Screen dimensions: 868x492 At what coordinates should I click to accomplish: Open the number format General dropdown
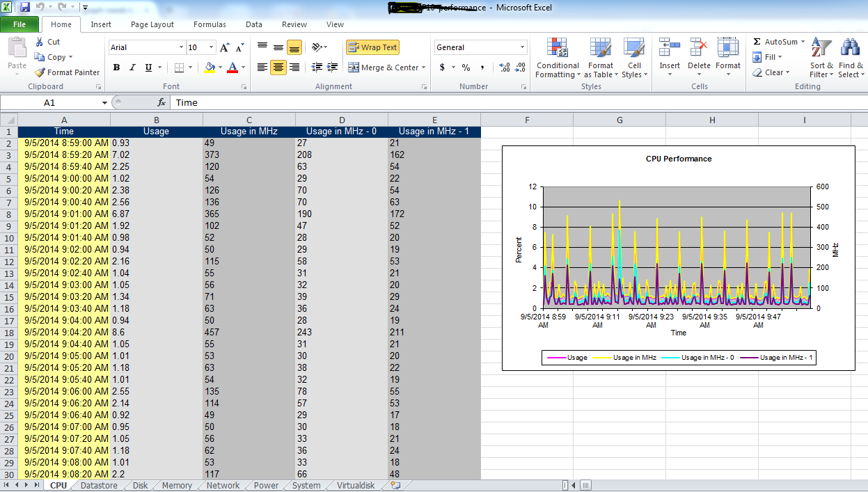pyautogui.click(x=523, y=47)
